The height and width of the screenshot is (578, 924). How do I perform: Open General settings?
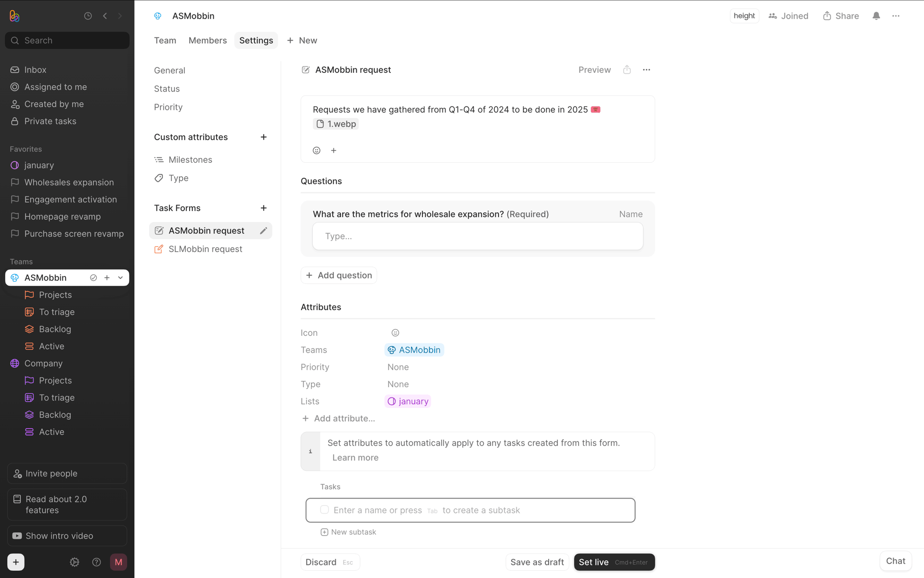169,70
